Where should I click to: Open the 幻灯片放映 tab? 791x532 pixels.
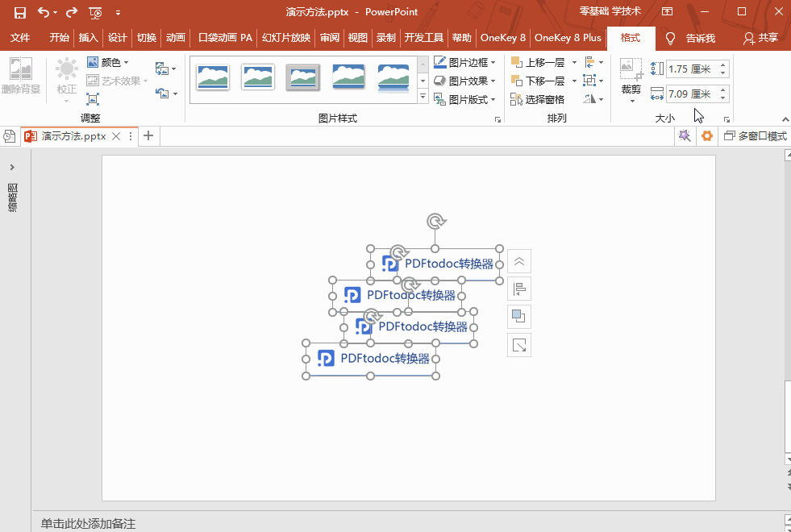286,38
